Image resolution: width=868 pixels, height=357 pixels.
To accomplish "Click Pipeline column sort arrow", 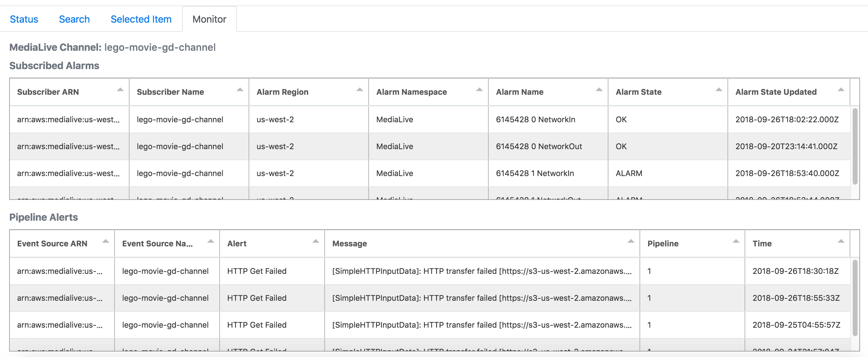I will pos(736,241).
